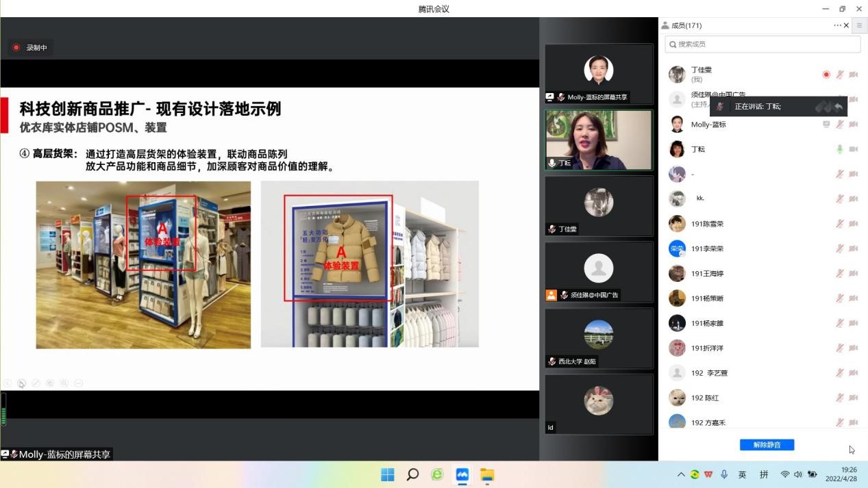Close the members panel with the X
The height and width of the screenshot is (488, 868).
click(x=846, y=25)
